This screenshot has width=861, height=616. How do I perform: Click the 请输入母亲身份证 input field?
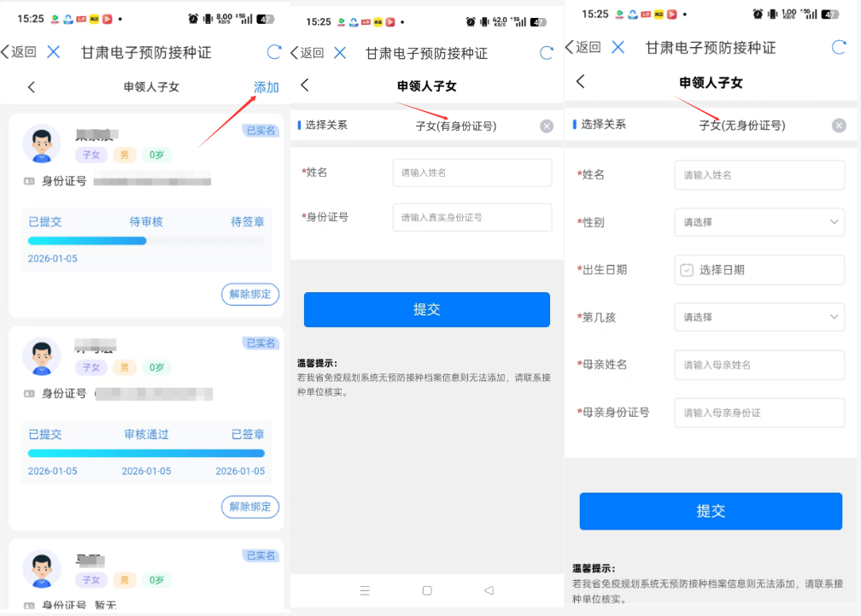[758, 413]
